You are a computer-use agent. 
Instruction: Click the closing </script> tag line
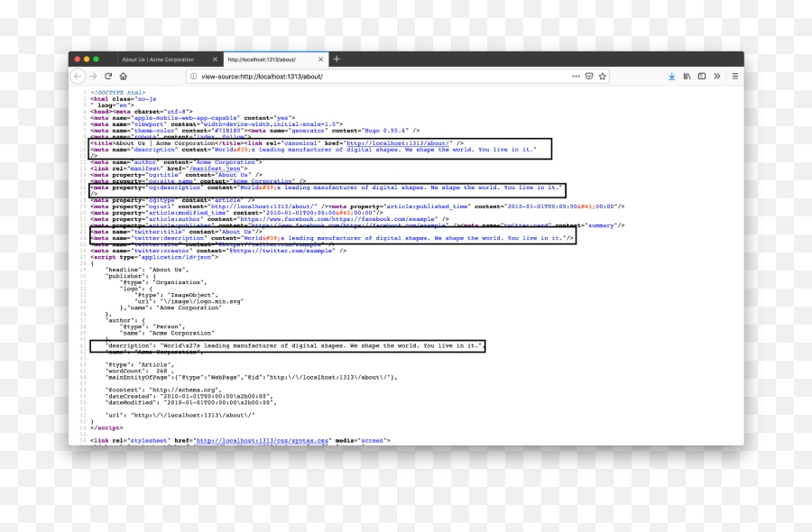coord(106,428)
